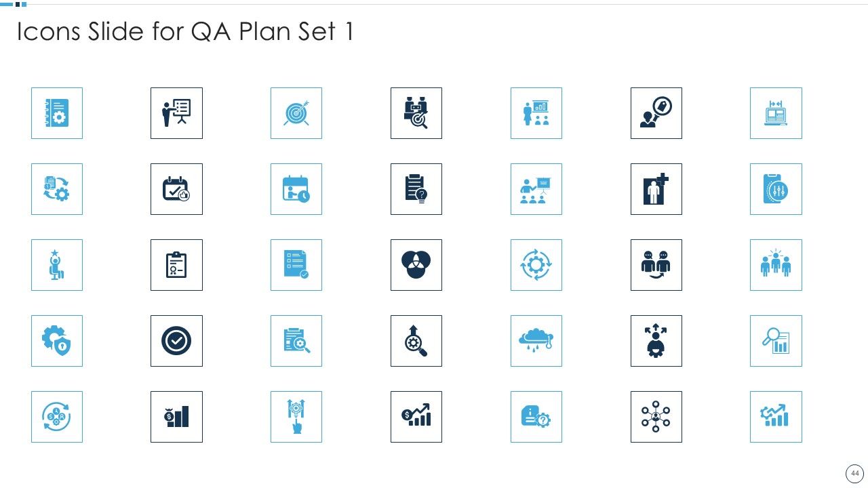Select the circled checkmark icon

pyautogui.click(x=176, y=341)
